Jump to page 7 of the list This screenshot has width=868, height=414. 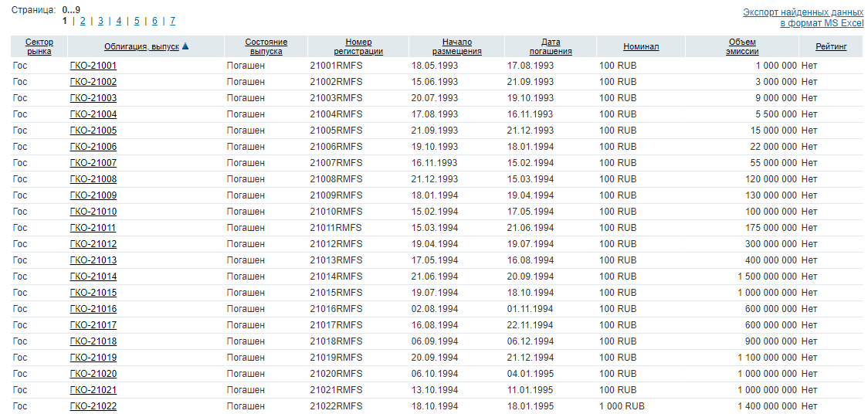(172, 21)
